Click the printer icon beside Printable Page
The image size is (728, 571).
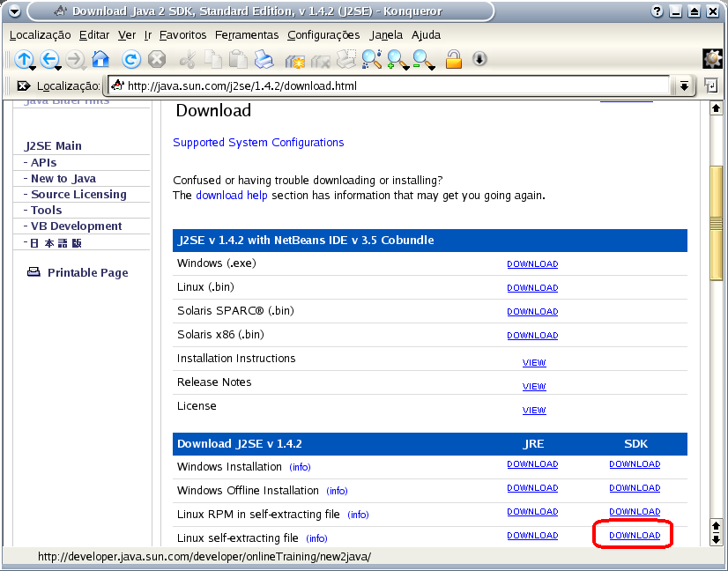(33, 272)
